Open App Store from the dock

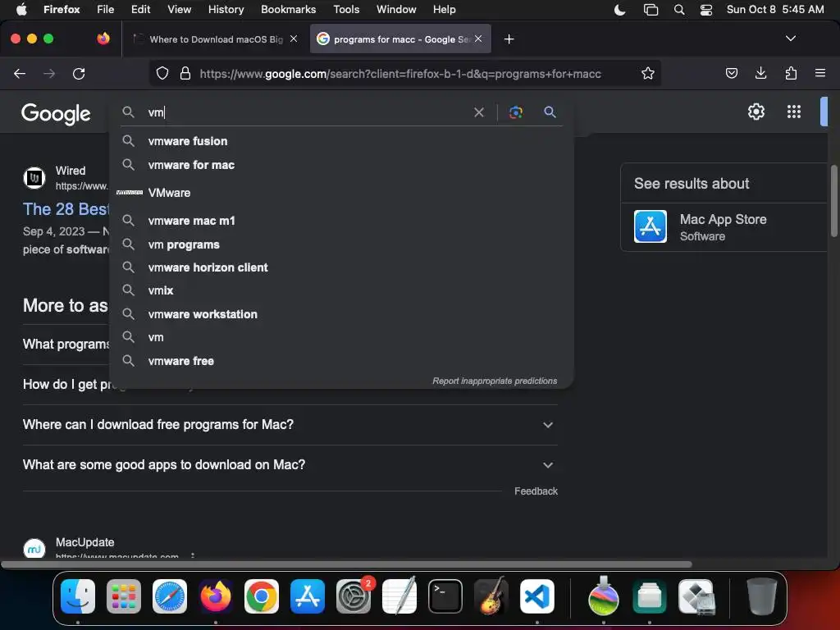pos(308,596)
